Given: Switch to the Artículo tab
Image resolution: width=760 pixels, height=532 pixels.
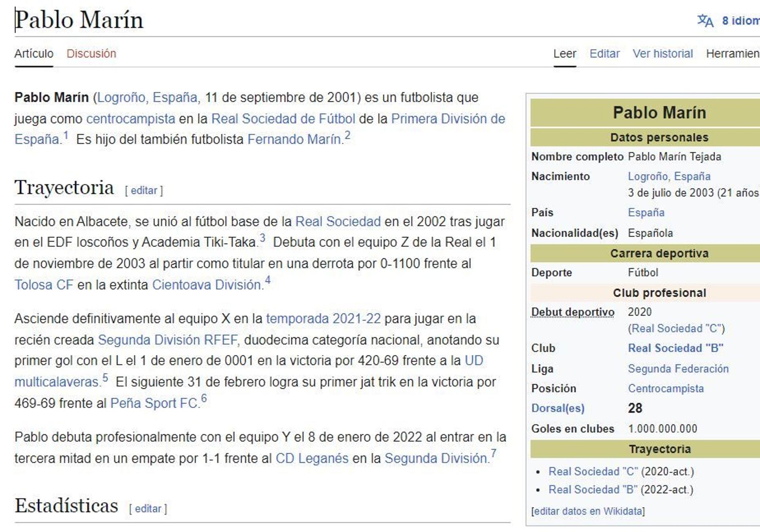Looking at the screenshot, I should pyautogui.click(x=34, y=53).
